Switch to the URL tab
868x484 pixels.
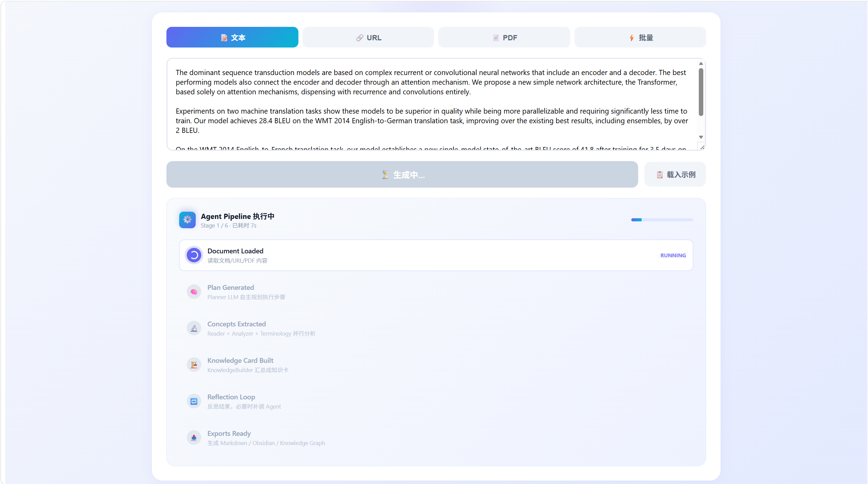tap(368, 38)
